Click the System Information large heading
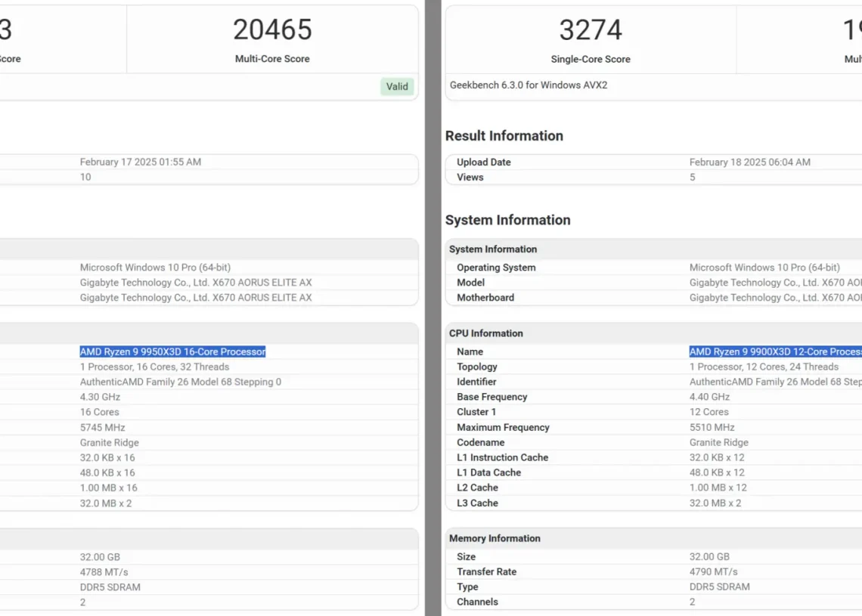 508,220
